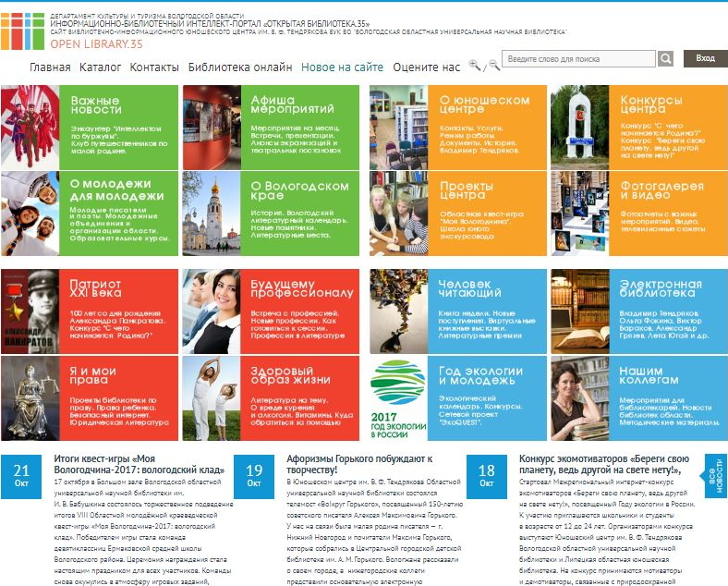Click the 18 Окт date badge
The width and height of the screenshot is (728, 586).
click(487, 477)
